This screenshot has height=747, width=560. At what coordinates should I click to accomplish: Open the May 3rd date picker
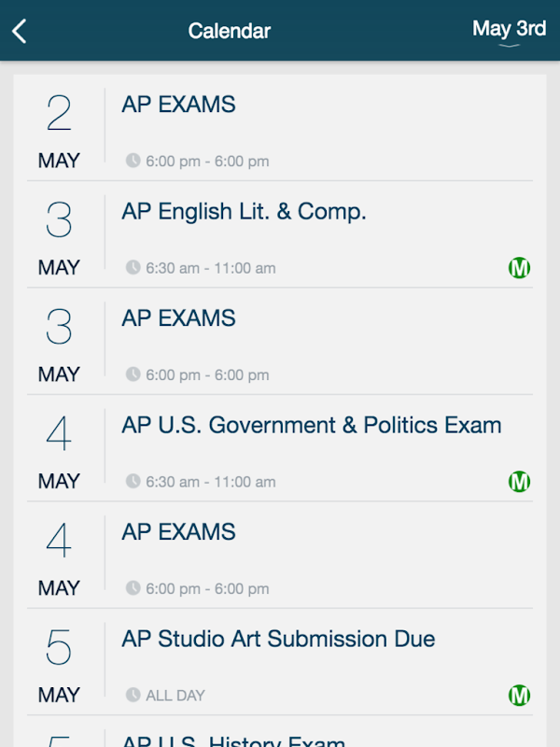click(x=509, y=30)
